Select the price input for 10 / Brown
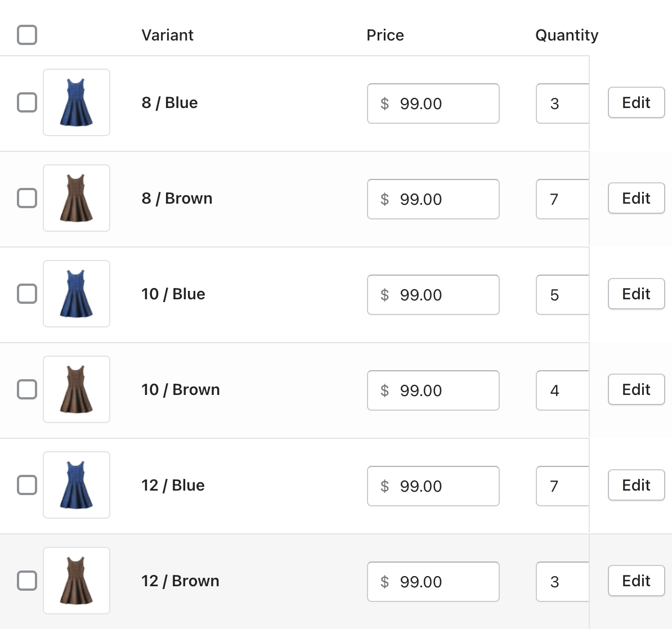672x629 pixels. (433, 390)
